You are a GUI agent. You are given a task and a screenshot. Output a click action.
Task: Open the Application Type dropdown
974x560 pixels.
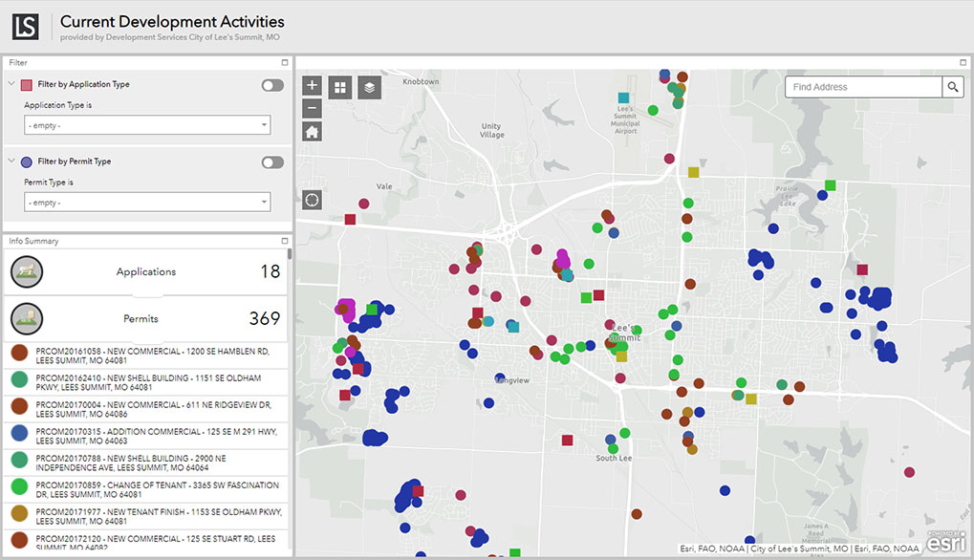click(147, 125)
